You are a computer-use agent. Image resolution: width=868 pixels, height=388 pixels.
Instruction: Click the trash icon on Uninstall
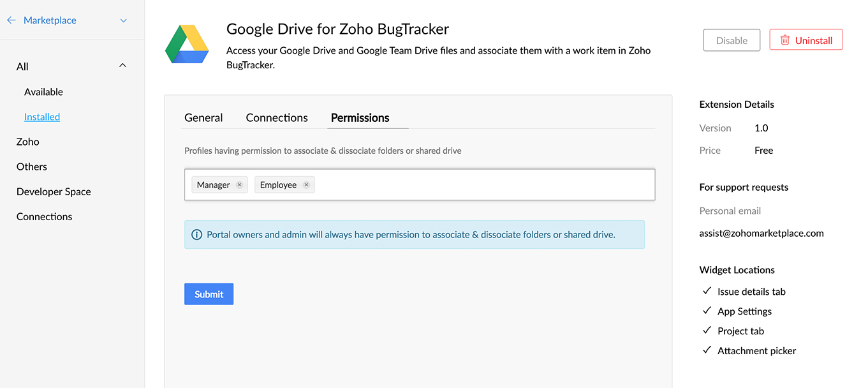pos(785,40)
